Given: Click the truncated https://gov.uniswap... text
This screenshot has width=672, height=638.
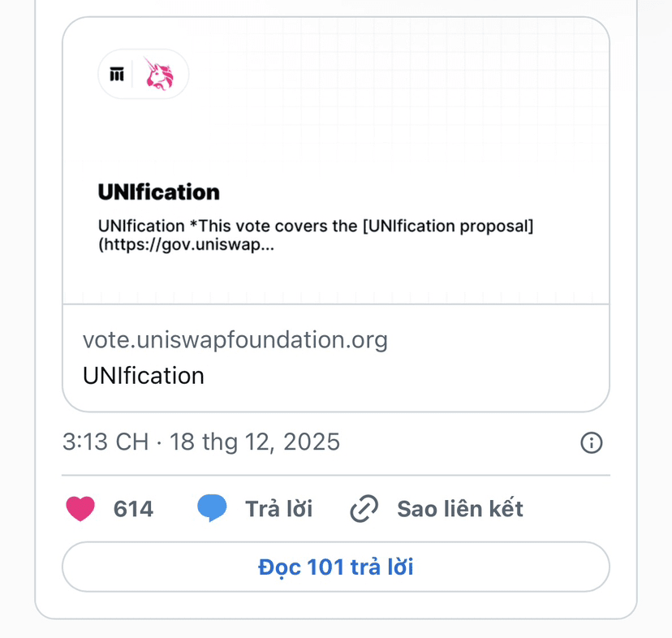Looking at the screenshot, I should coord(186,245).
